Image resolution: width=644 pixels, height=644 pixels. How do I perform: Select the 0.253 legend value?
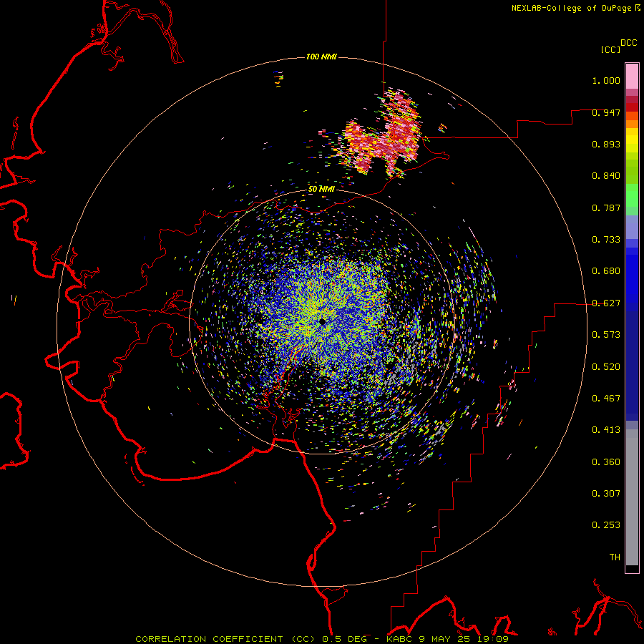point(606,525)
